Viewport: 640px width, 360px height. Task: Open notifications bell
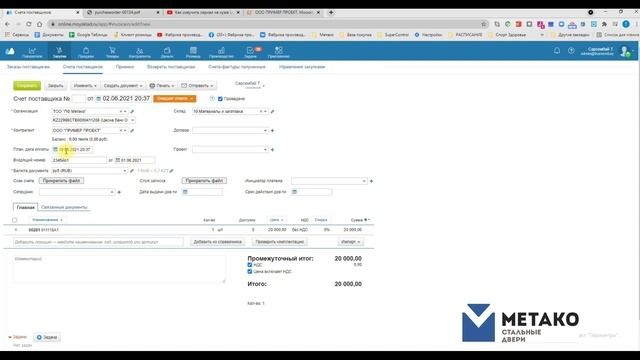pyautogui.click(x=557, y=51)
